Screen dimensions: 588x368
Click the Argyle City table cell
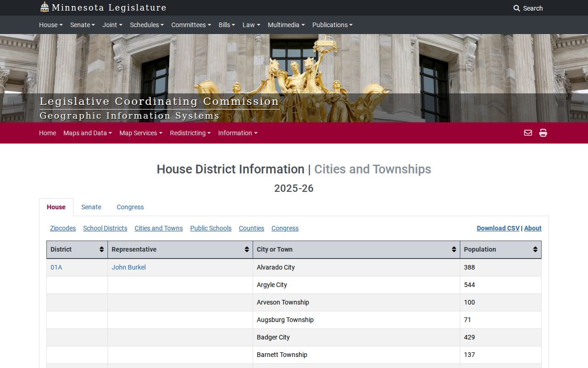click(x=356, y=285)
